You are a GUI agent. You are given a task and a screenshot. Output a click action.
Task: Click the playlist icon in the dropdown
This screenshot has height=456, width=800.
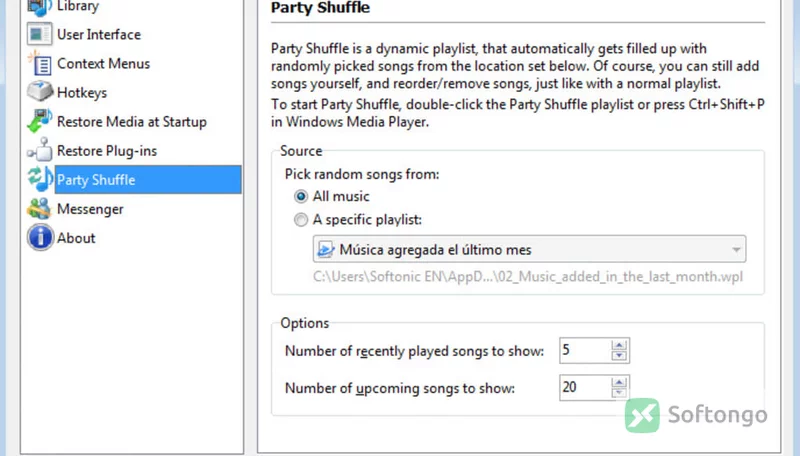[326, 249]
